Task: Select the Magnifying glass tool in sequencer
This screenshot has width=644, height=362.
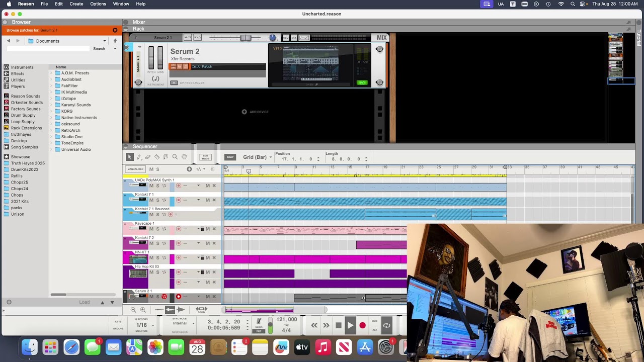Action: pos(175,157)
